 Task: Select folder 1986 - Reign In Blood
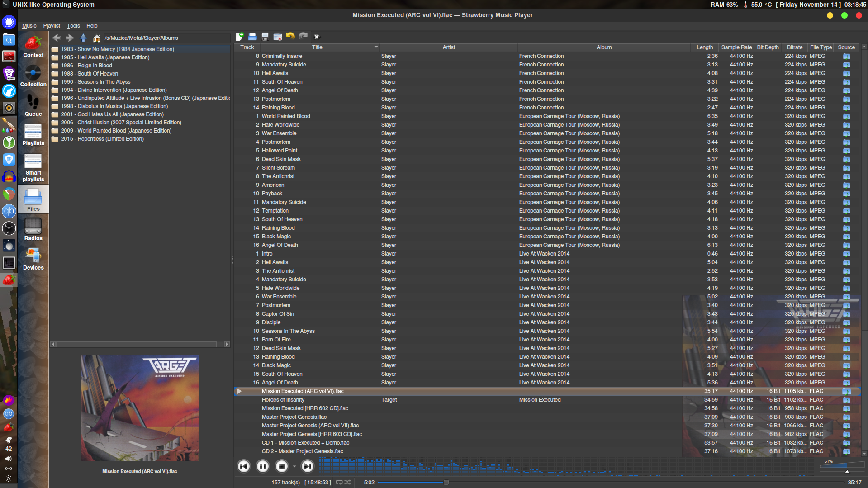(86, 66)
